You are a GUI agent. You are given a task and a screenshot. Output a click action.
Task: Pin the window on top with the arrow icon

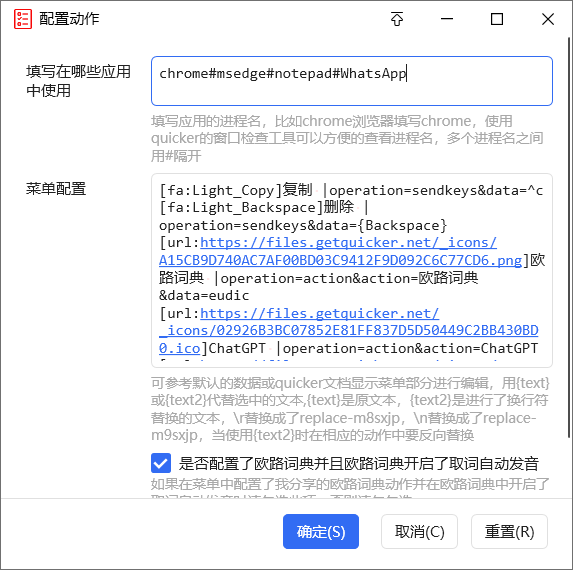pos(397,19)
